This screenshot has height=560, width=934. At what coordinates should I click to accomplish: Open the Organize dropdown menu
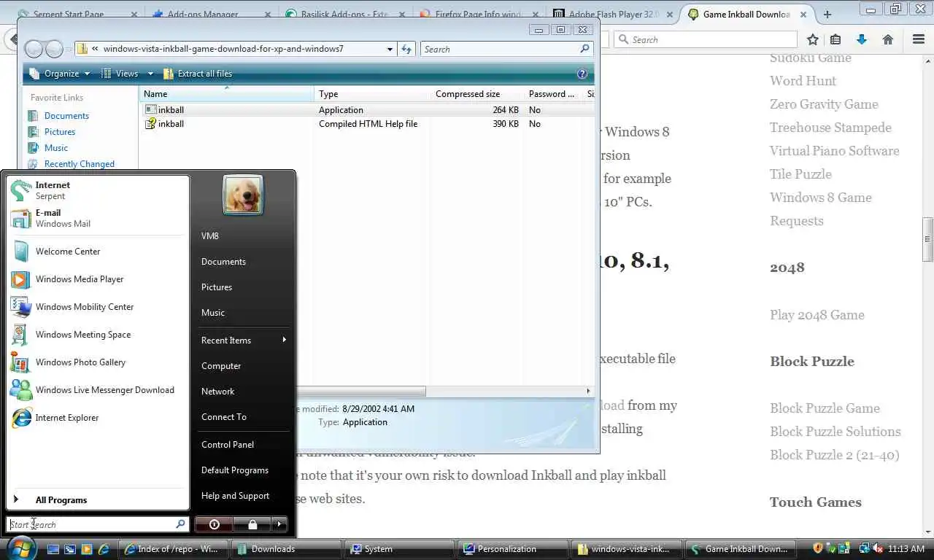60,74
